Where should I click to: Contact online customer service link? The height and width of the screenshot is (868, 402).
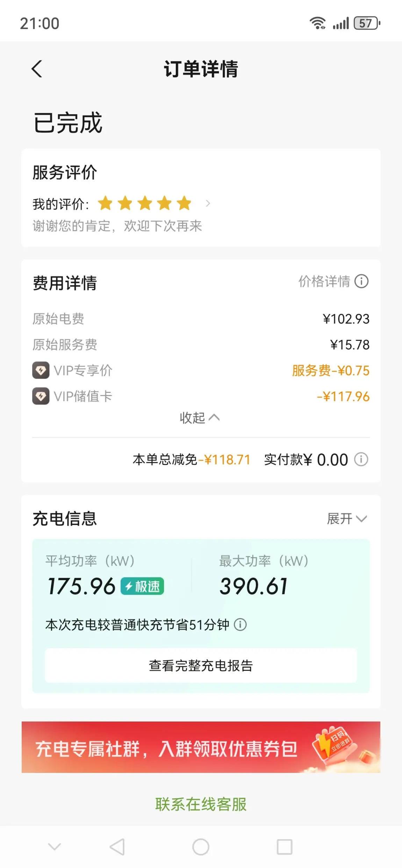[201, 804]
